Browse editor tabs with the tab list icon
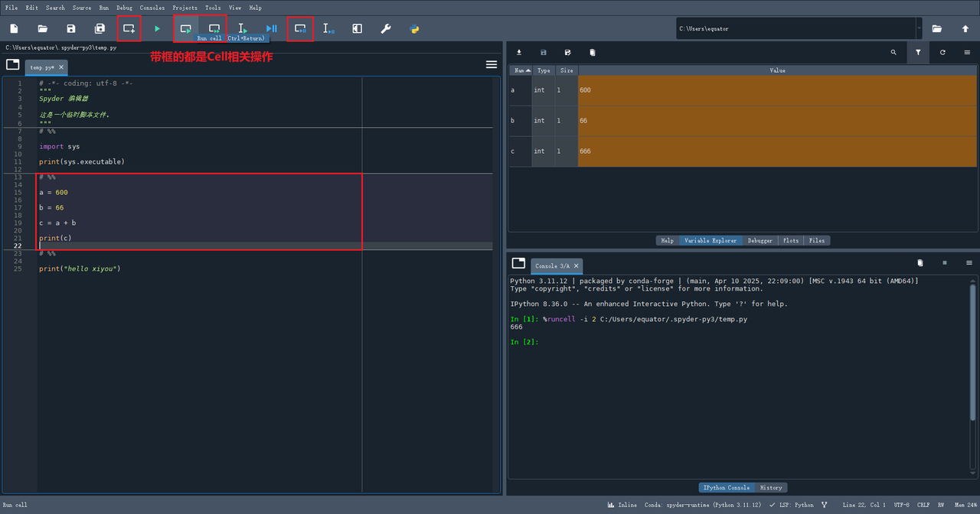 point(13,64)
